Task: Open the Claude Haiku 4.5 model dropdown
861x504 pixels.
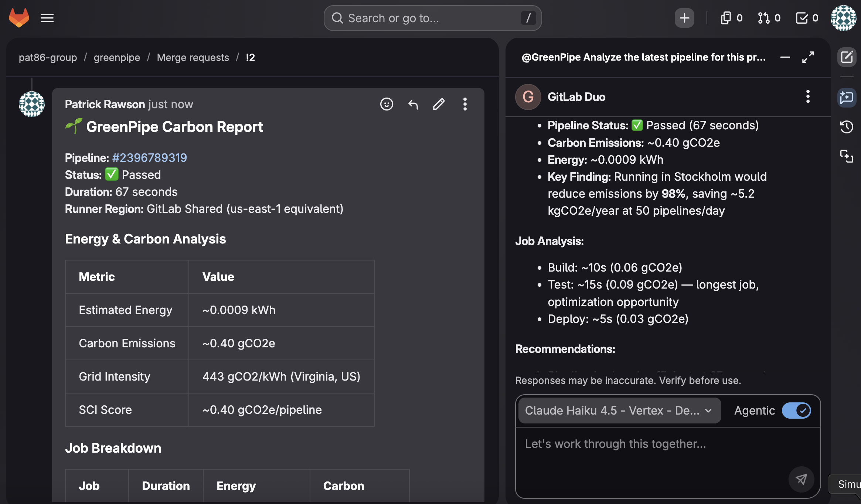Action: tap(619, 411)
